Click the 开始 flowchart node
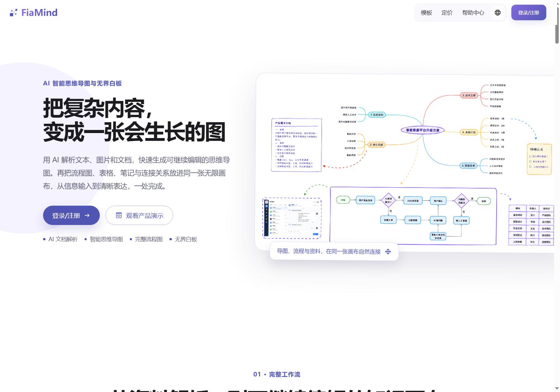The width and height of the screenshot is (560, 392). (343, 200)
